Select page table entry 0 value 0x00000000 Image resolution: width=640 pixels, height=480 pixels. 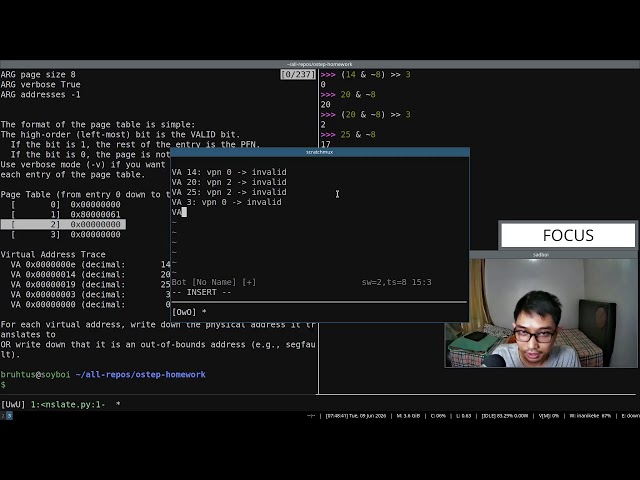coord(96,204)
